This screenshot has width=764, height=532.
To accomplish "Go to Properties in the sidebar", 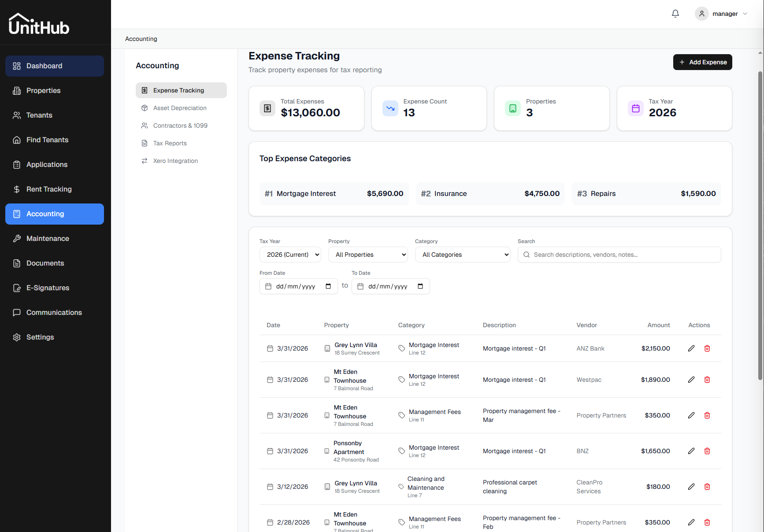I will pos(55,91).
